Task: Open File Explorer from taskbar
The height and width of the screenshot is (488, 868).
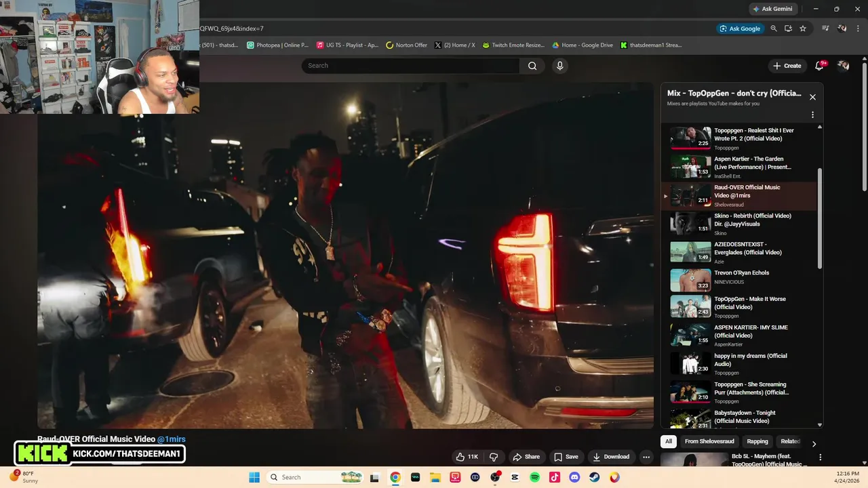Action: pos(435,477)
